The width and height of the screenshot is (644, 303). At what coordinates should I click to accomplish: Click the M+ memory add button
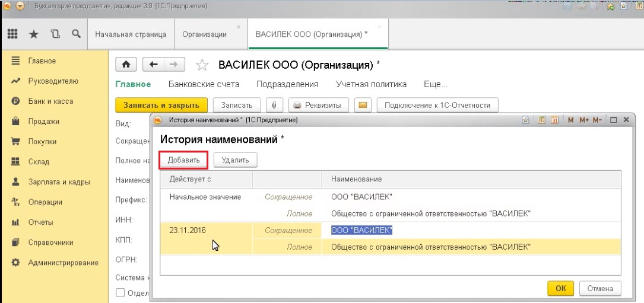[x=584, y=120]
